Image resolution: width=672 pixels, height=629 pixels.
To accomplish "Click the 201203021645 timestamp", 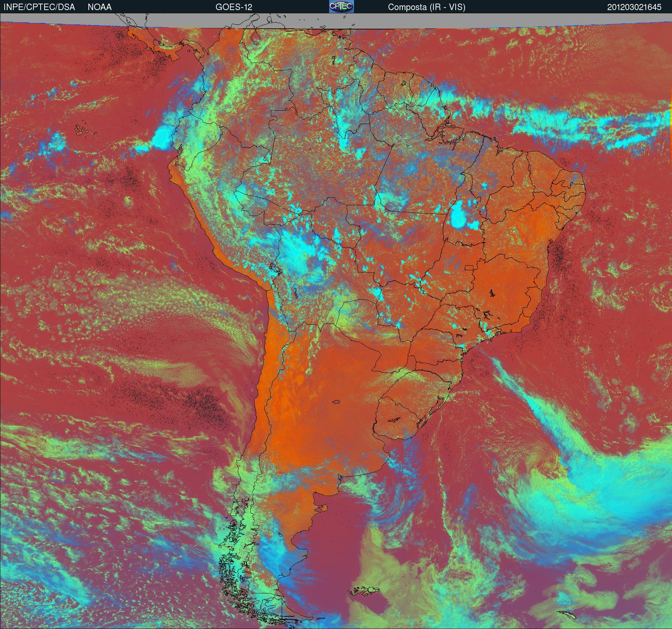I will [634, 7].
